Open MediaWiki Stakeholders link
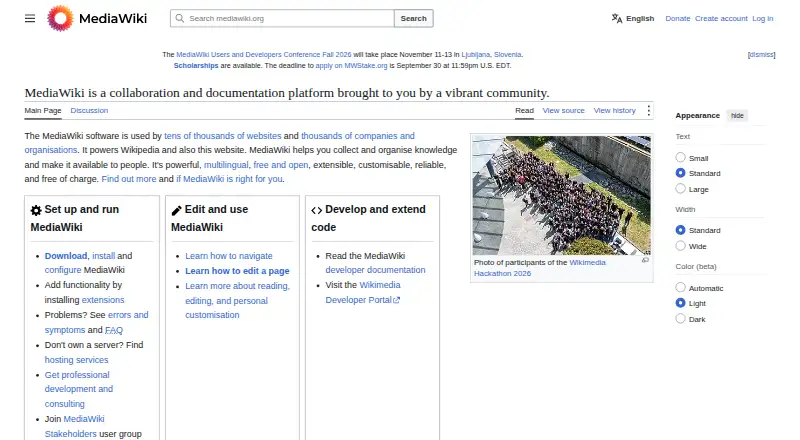 74,426
